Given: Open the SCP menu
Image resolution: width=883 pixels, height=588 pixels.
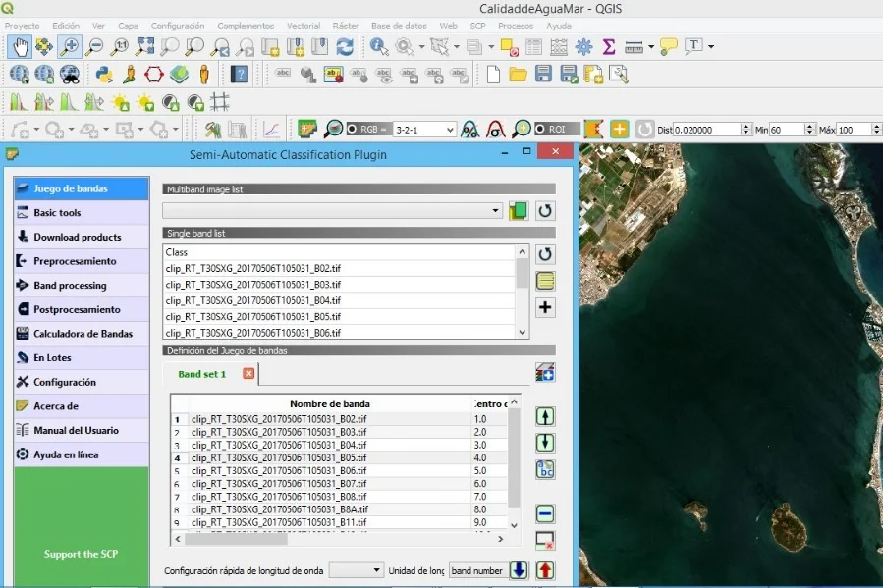Looking at the screenshot, I should (477, 26).
